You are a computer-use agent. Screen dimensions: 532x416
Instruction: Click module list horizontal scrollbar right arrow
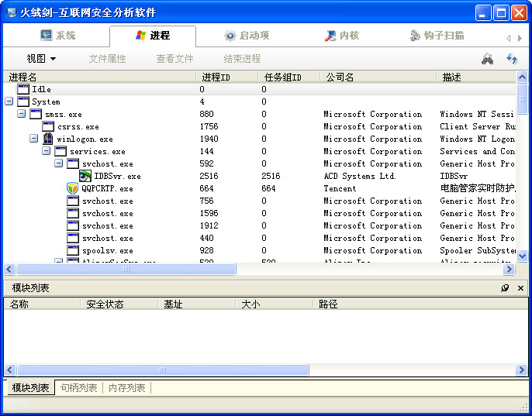521,370
